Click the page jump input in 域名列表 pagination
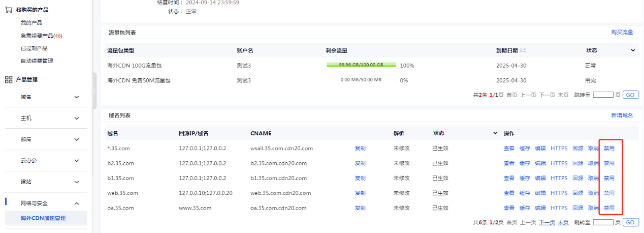644x233 pixels. click(x=603, y=222)
